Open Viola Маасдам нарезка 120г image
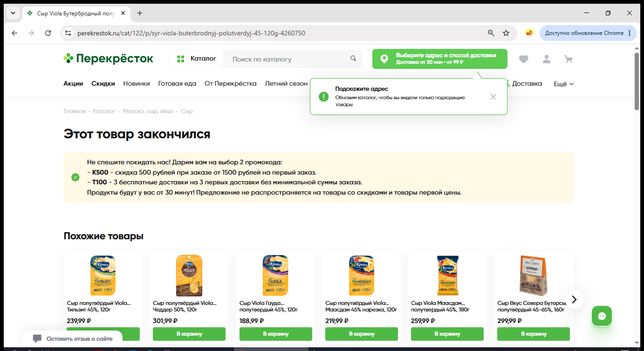644x351 pixels. point(362,276)
